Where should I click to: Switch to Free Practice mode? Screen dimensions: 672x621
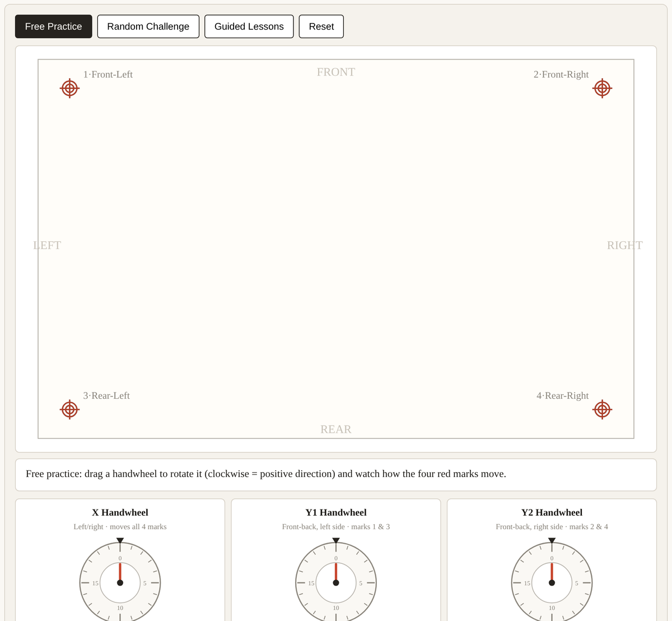click(54, 26)
